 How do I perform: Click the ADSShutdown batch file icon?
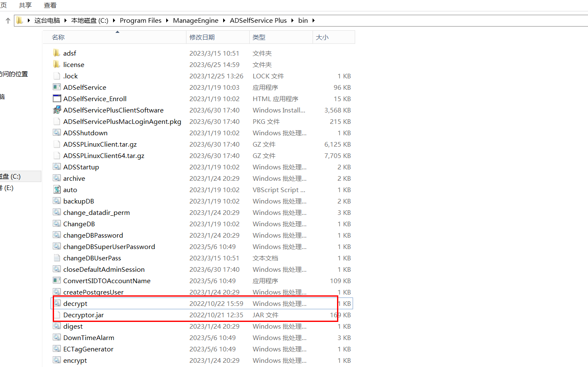(x=57, y=132)
